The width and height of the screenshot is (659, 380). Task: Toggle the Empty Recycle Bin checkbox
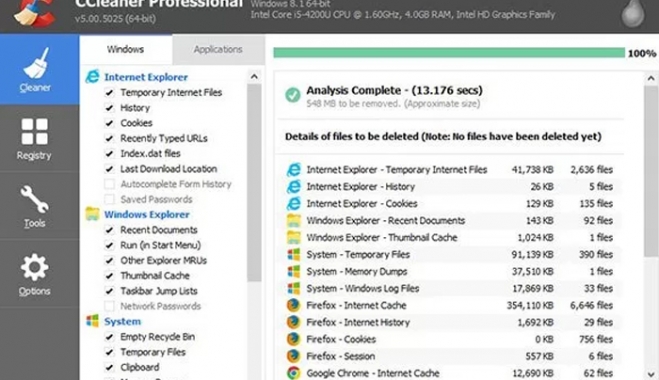tap(109, 337)
